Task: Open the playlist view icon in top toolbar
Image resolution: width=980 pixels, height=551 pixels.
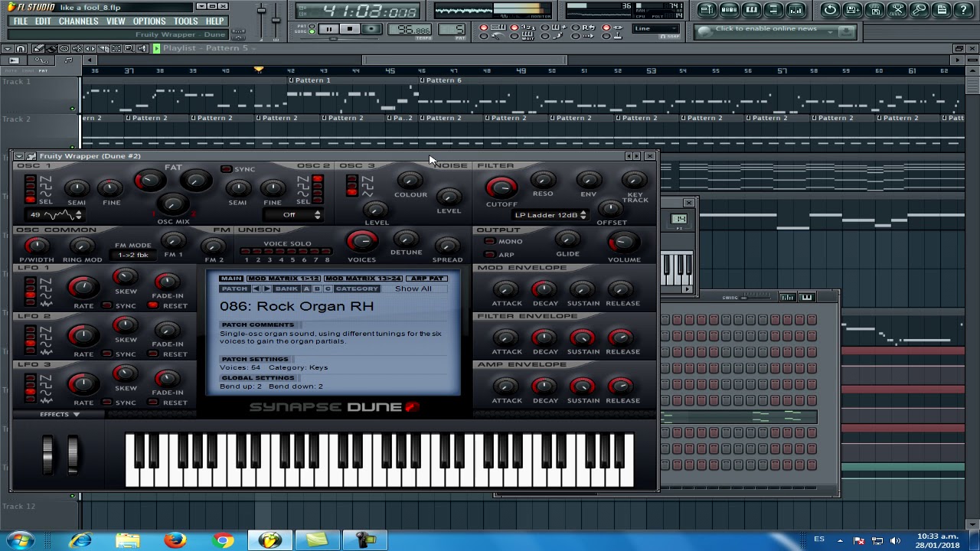Action: (x=707, y=10)
